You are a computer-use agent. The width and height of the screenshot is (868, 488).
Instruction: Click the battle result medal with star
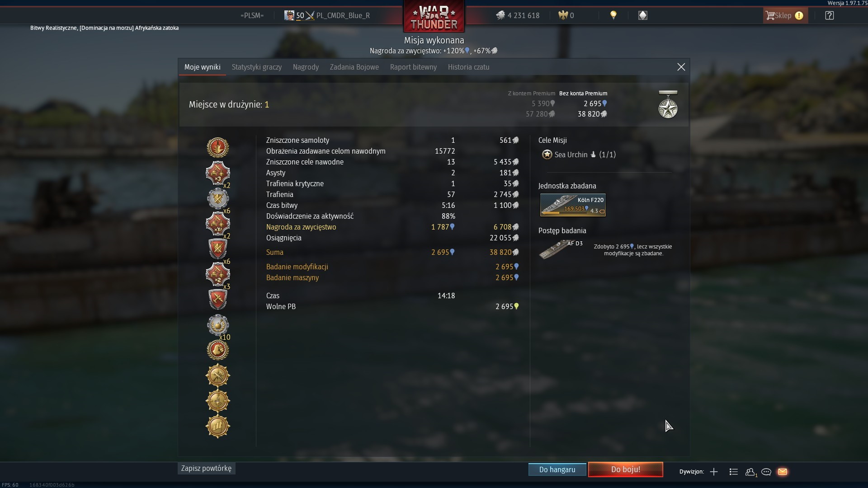pyautogui.click(x=668, y=104)
